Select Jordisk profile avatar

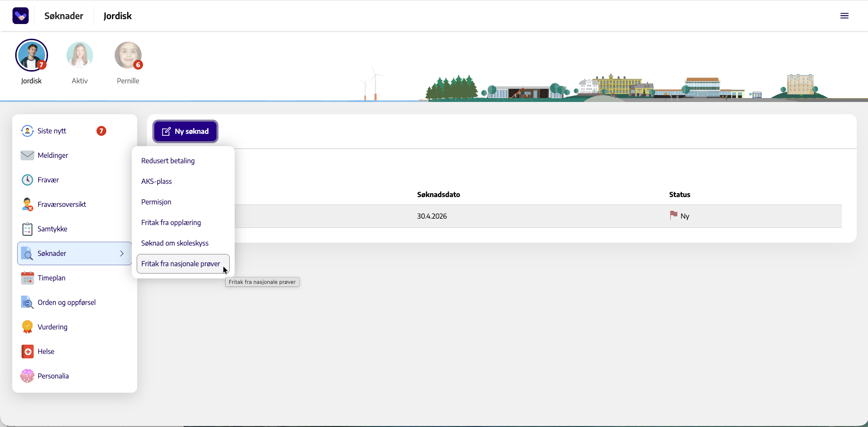tap(31, 55)
